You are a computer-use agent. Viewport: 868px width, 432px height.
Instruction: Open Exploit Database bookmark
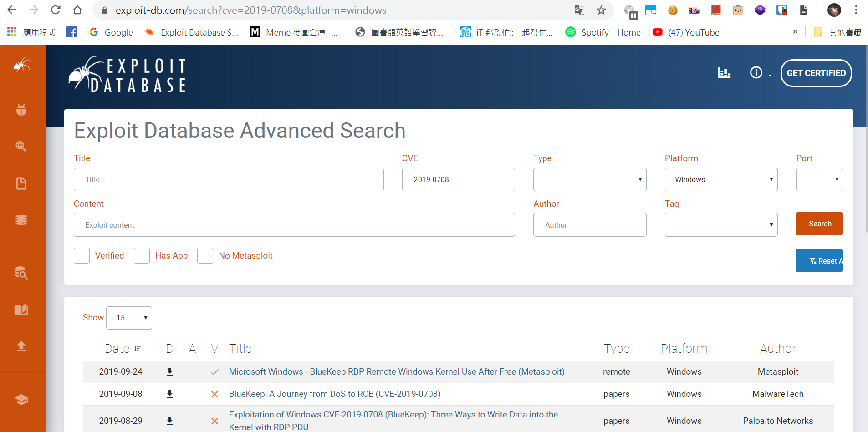191,32
